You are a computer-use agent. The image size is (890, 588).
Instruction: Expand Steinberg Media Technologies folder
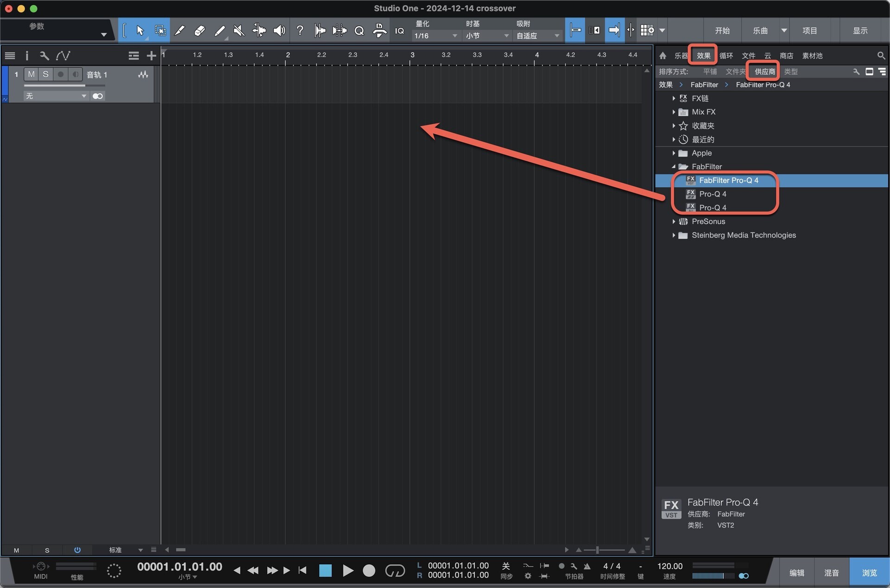click(674, 235)
